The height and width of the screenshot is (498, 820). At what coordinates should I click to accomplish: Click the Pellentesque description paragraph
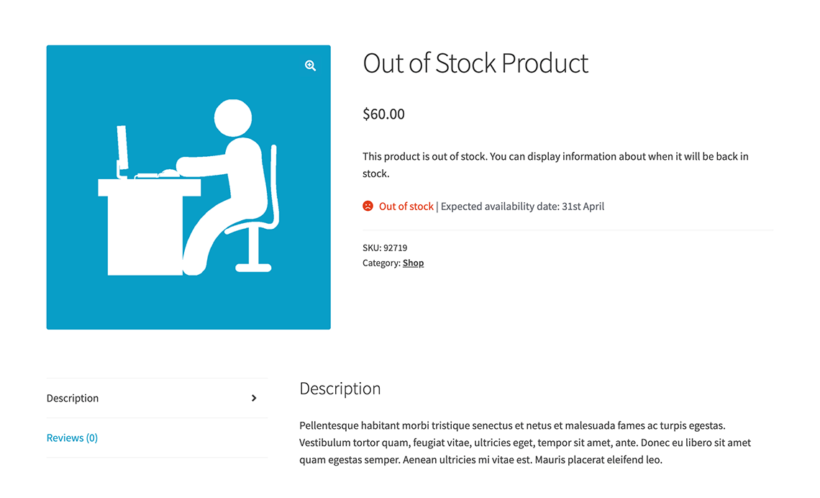525,442
